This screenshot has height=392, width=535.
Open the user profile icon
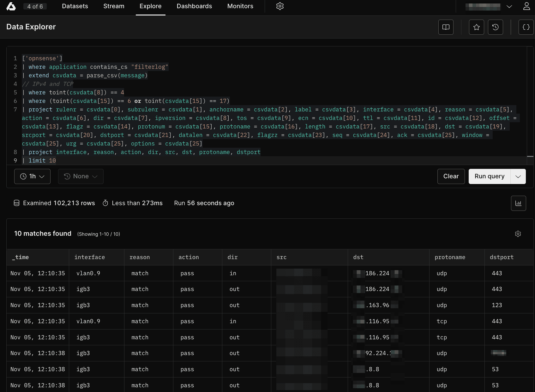pos(526,6)
